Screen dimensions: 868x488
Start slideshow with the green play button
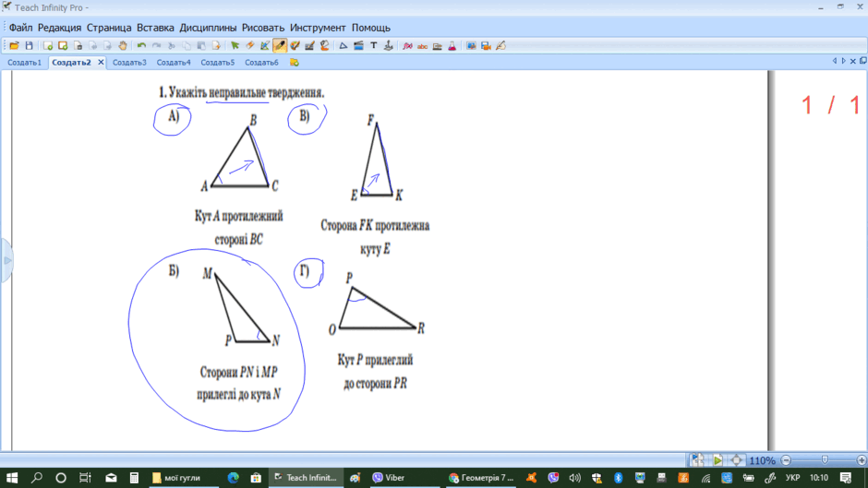717,459
